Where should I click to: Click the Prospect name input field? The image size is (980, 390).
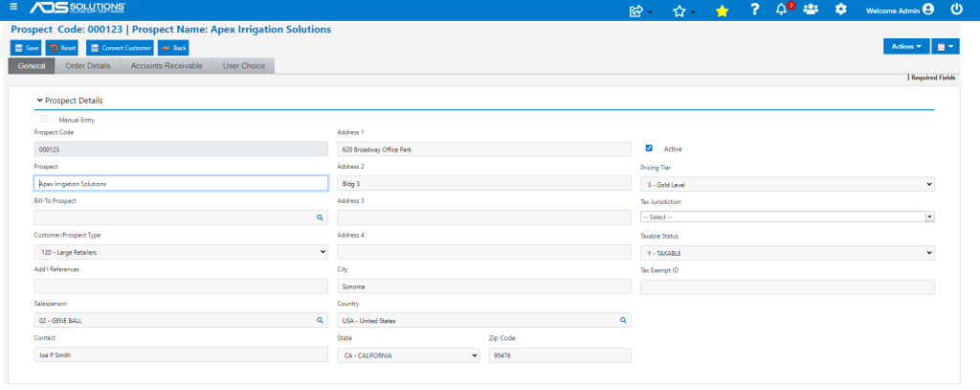coord(181,183)
